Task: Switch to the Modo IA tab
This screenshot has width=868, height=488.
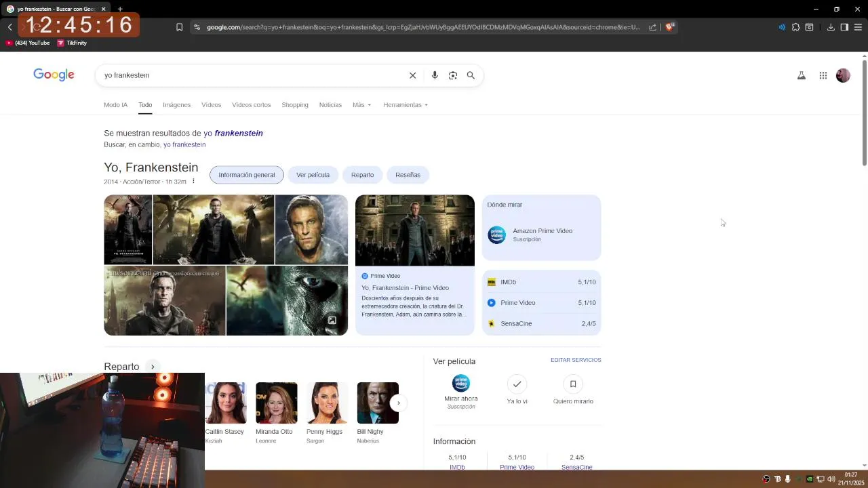Action: (x=115, y=105)
